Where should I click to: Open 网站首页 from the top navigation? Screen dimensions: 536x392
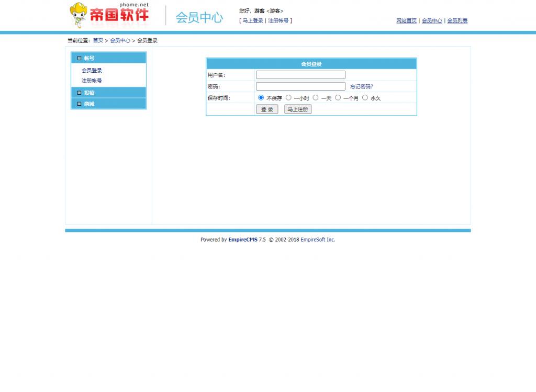tap(406, 20)
